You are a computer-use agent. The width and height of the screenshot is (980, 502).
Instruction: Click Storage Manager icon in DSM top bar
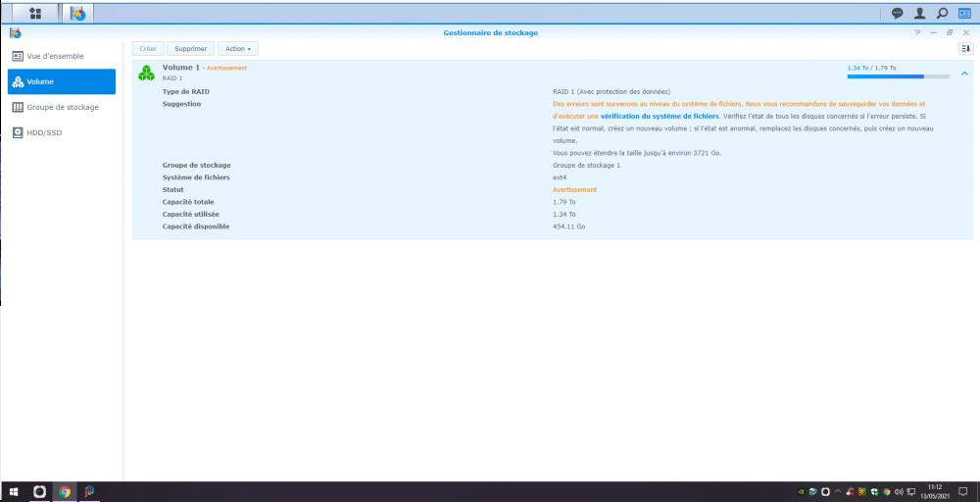pyautogui.click(x=77, y=13)
